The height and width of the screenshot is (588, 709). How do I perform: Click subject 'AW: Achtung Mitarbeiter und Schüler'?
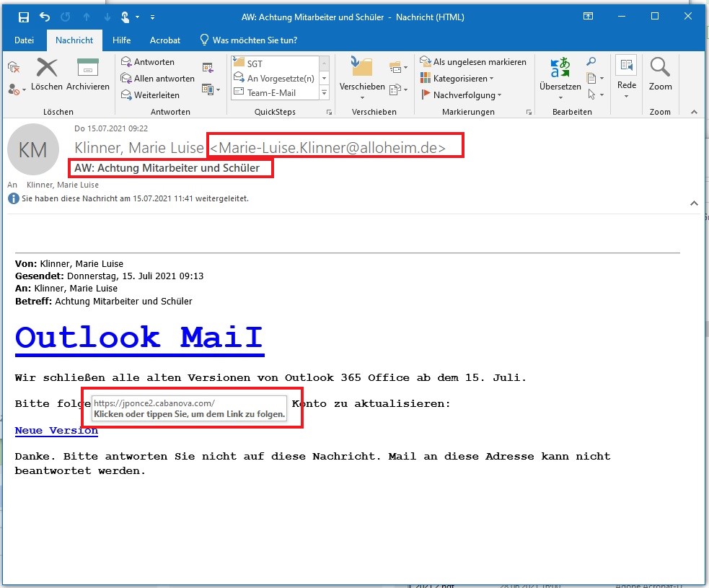[x=167, y=168]
